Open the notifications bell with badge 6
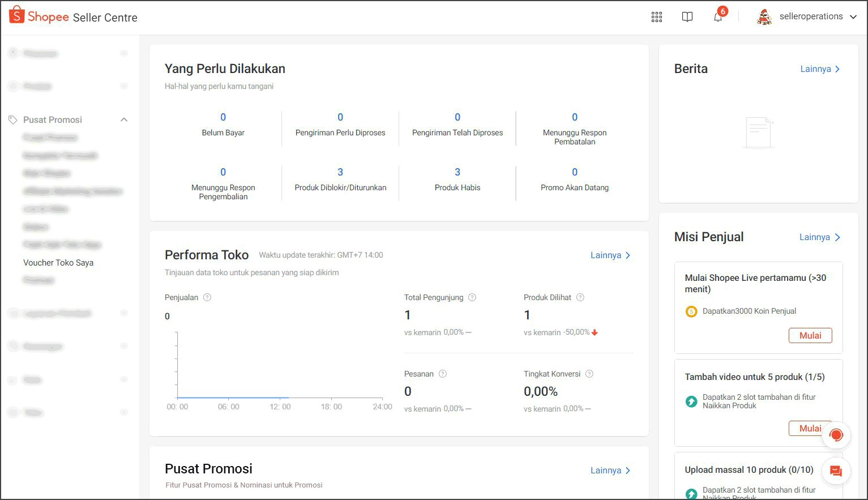 pos(718,16)
